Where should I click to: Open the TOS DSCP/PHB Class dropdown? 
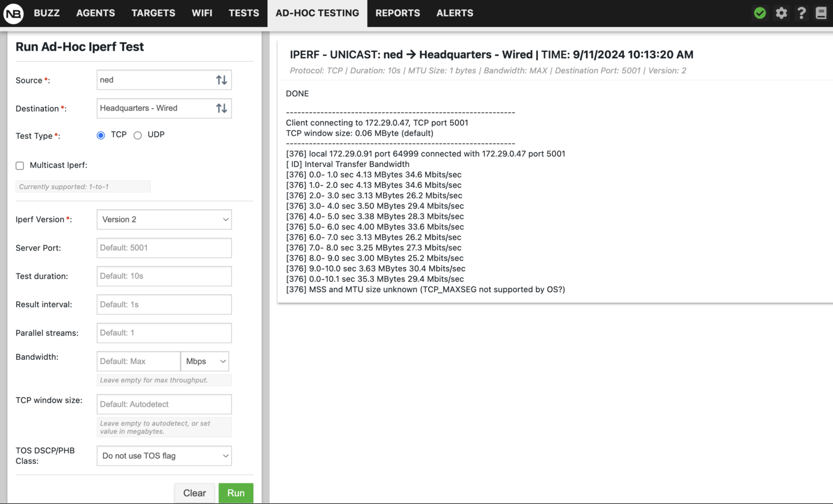pyautogui.click(x=164, y=456)
